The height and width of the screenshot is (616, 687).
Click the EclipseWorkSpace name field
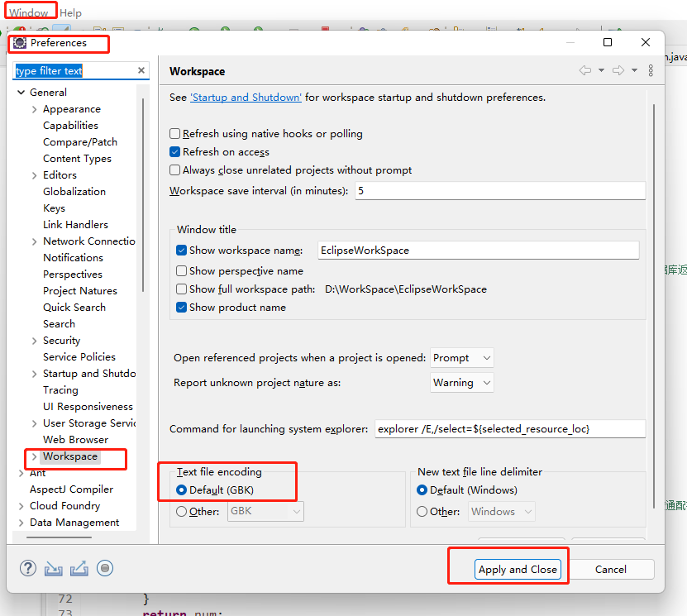click(x=478, y=251)
